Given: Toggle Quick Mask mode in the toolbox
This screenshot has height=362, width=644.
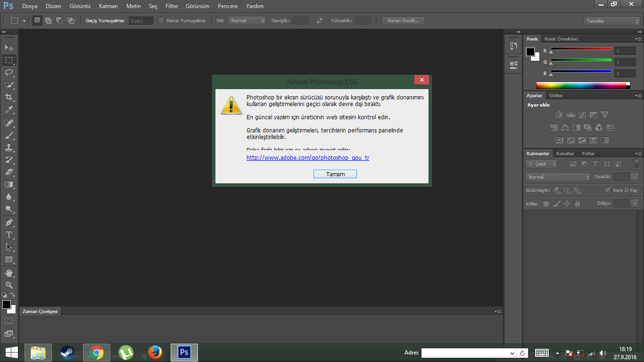Looking at the screenshot, I should click(9, 321).
